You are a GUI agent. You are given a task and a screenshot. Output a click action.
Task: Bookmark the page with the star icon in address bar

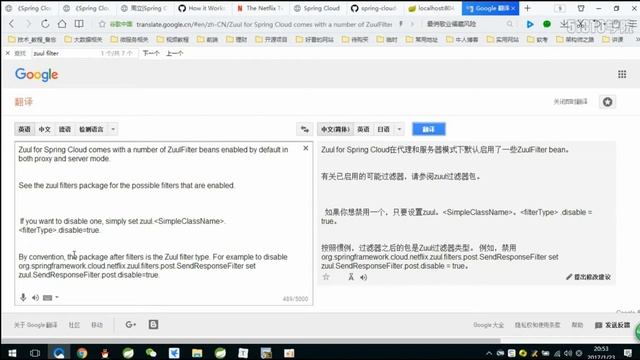point(102,24)
